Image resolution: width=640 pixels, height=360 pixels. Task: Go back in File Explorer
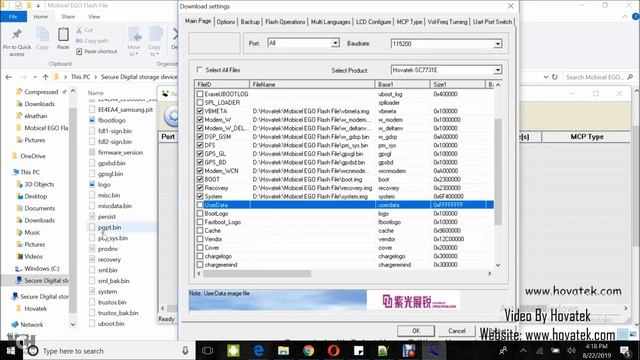tap(9, 77)
